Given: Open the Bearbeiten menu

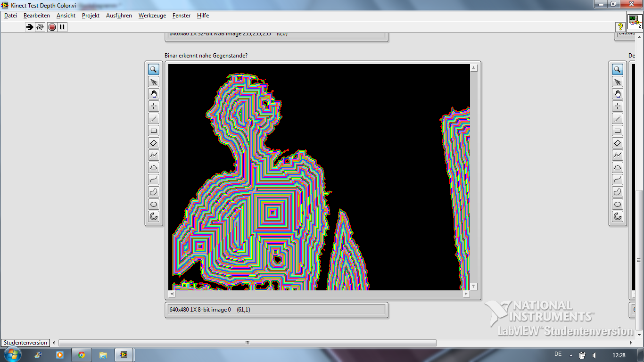Looking at the screenshot, I should tap(37, 16).
